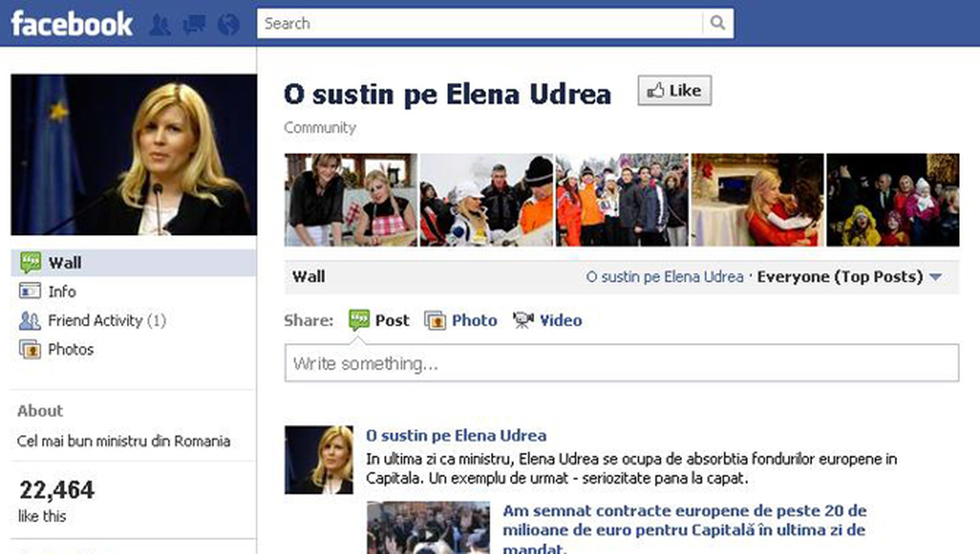980x554 pixels.
Task: Click the Search input field
Action: (x=481, y=23)
